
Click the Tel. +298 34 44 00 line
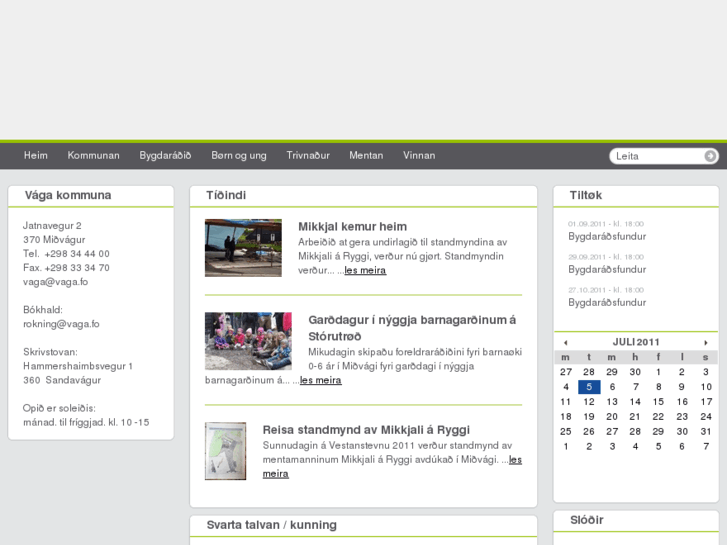point(66,254)
